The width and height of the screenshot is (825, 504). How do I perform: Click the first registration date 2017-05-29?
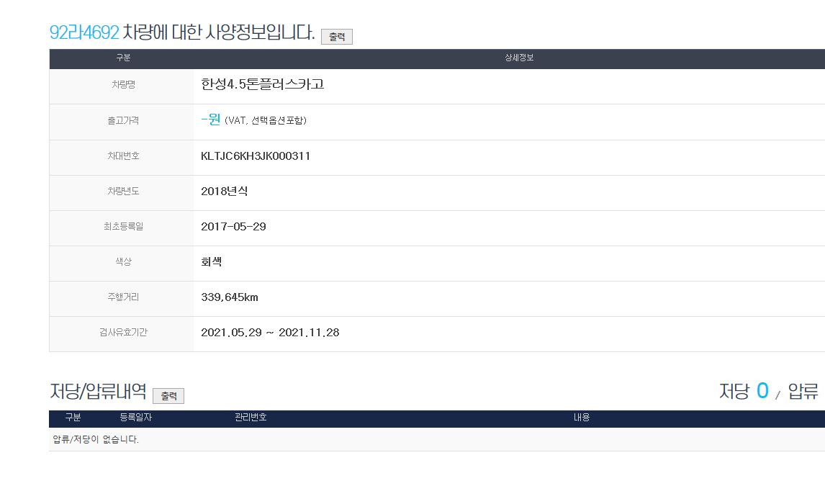click(233, 227)
